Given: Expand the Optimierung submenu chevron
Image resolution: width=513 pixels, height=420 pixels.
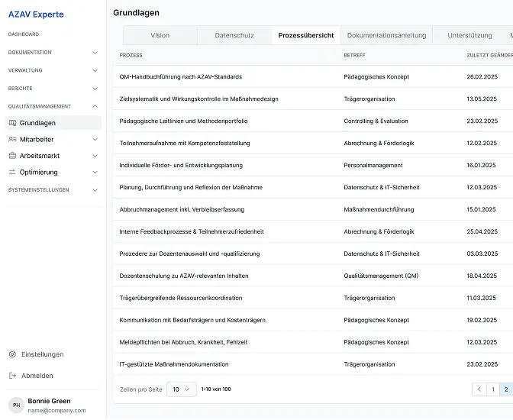Looking at the screenshot, I should coord(95,172).
